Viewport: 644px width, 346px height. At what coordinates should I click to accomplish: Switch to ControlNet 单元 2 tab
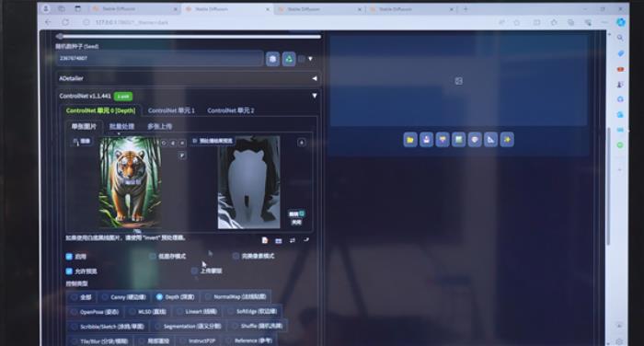click(231, 110)
